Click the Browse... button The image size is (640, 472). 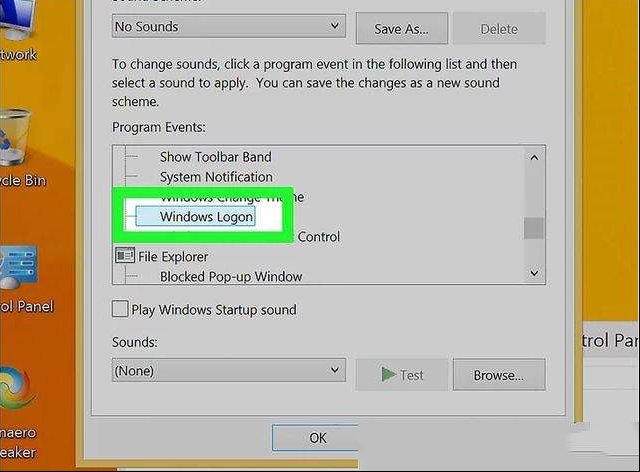(499, 375)
